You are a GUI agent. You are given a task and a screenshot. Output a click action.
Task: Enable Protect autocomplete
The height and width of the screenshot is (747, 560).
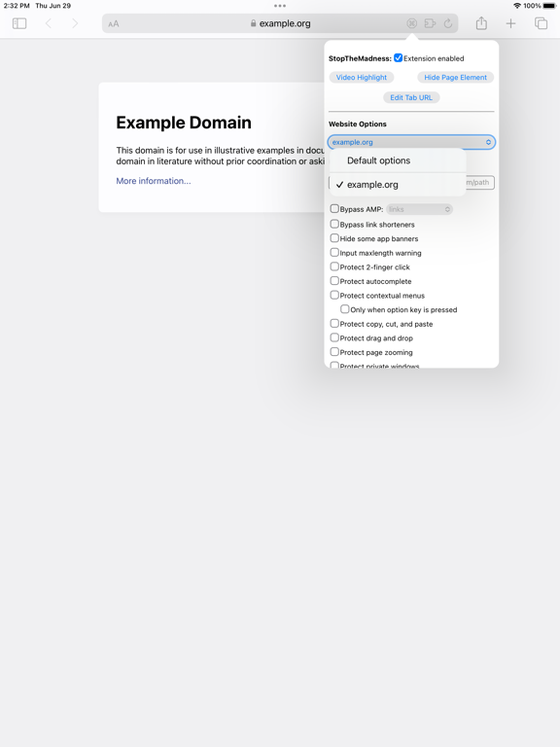(x=334, y=281)
